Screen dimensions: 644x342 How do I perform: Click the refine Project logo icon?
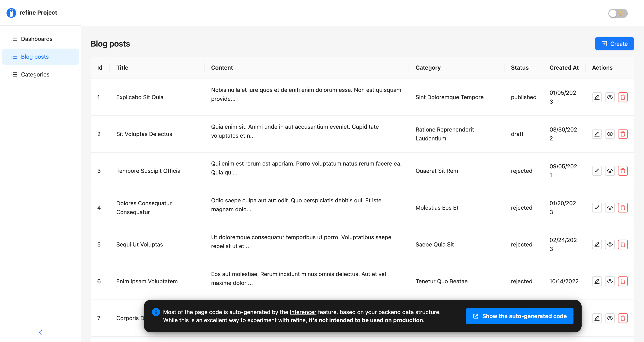click(x=11, y=13)
